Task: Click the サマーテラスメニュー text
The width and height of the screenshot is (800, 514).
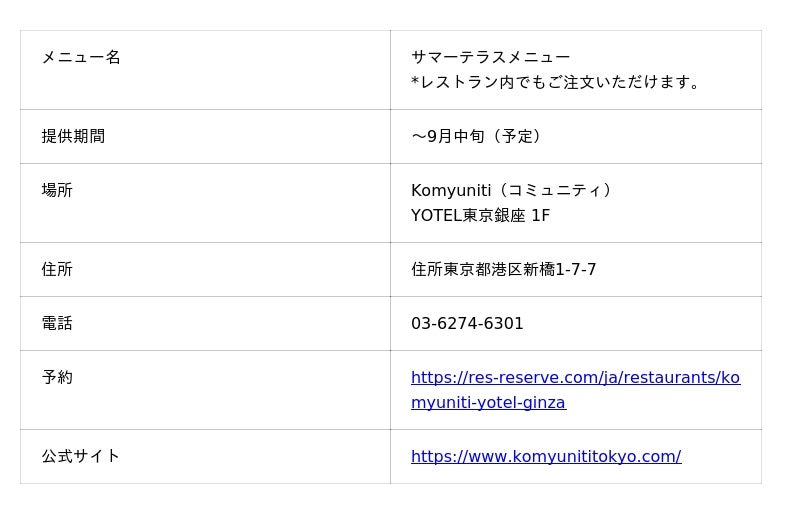Action: (490, 57)
